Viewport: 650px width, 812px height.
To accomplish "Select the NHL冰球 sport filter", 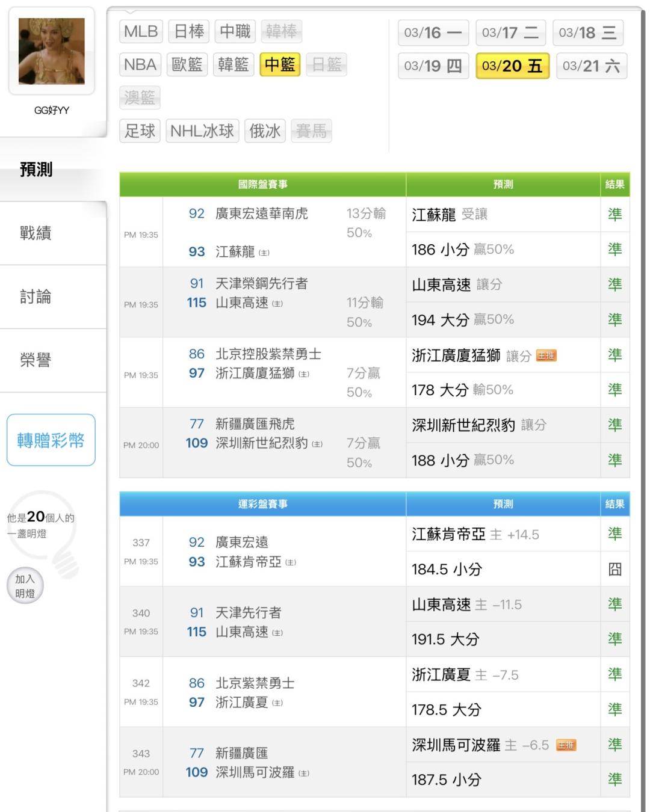I will (x=202, y=131).
